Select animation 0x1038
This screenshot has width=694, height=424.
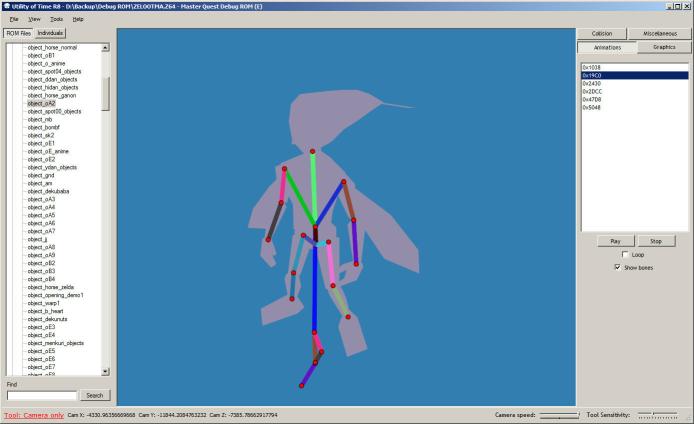634,68
